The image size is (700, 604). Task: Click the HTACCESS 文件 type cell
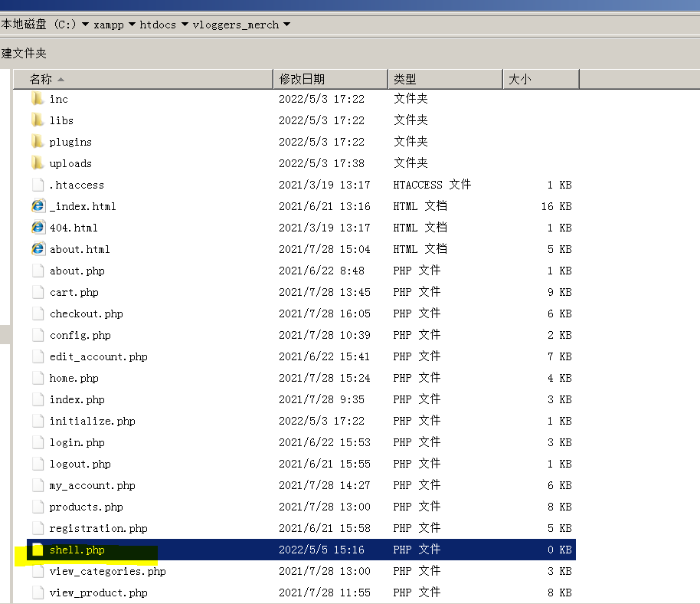tap(432, 185)
